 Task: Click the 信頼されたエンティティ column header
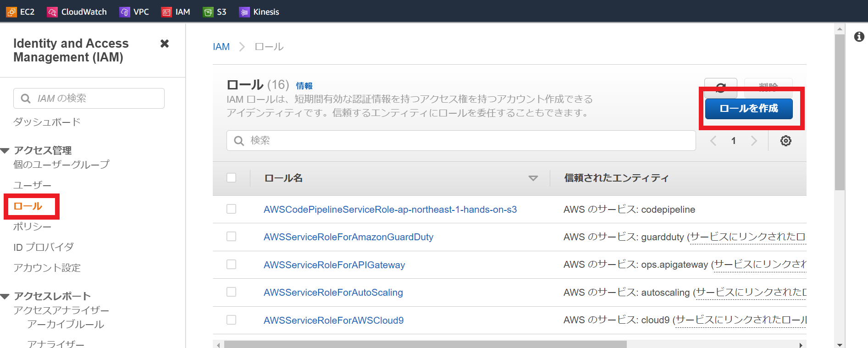coord(616,178)
